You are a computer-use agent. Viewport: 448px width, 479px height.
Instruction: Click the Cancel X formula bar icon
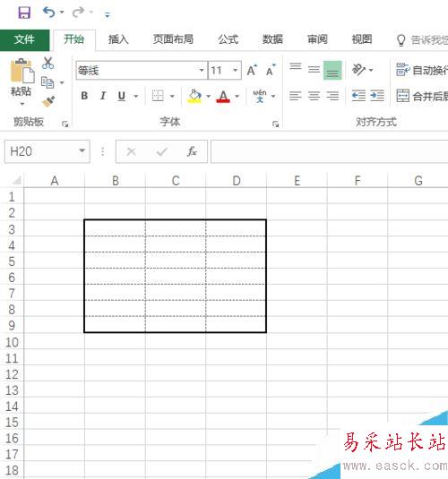click(x=132, y=151)
